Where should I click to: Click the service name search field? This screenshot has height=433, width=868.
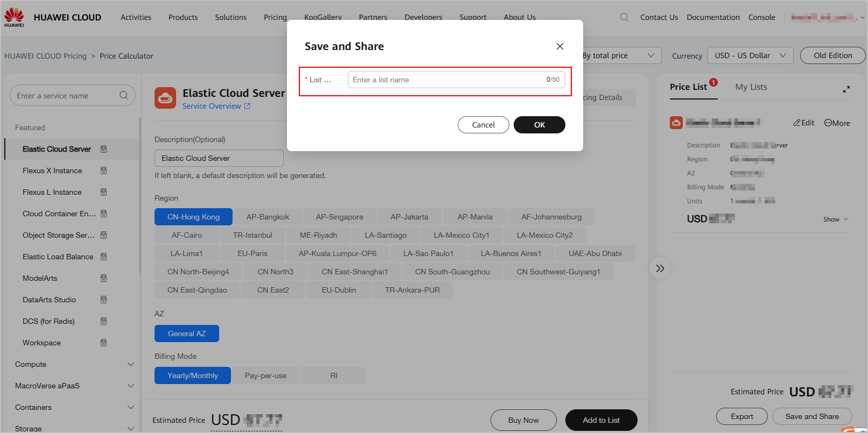[x=73, y=95]
